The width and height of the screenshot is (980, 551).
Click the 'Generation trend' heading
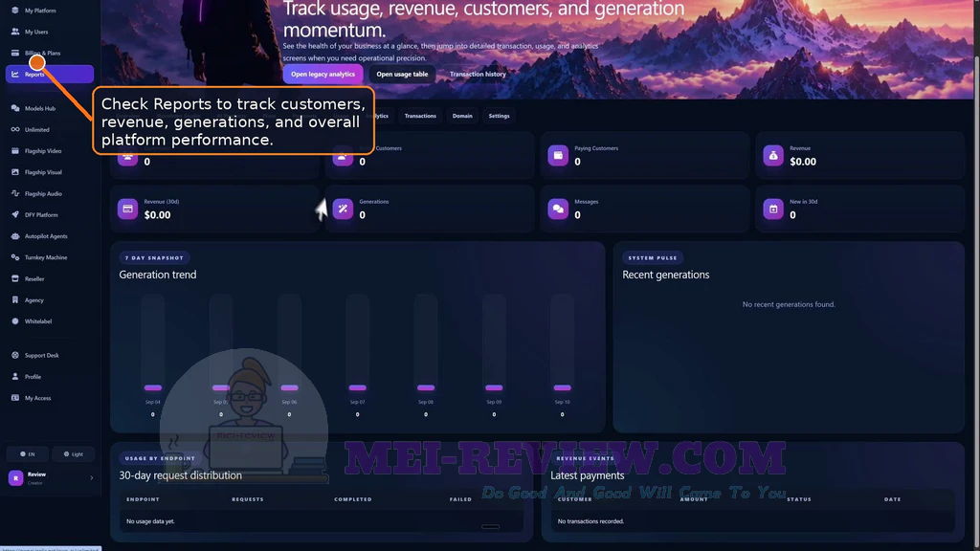pos(158,275)
